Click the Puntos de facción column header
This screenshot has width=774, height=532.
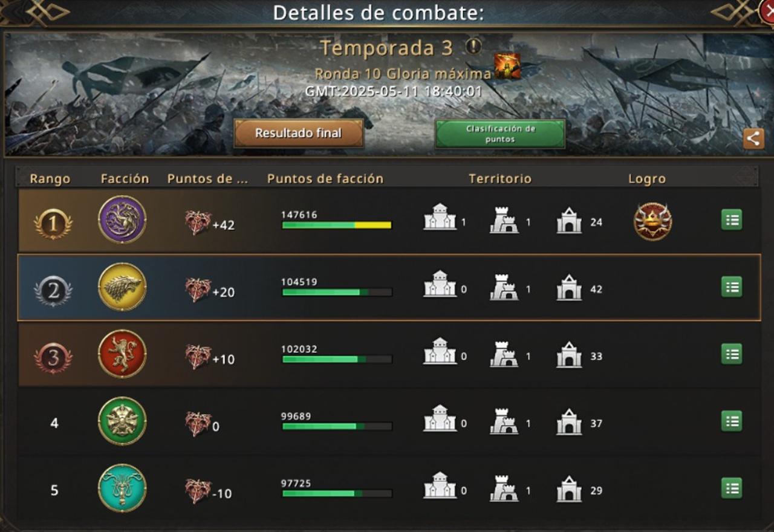[x=325, y=178]
